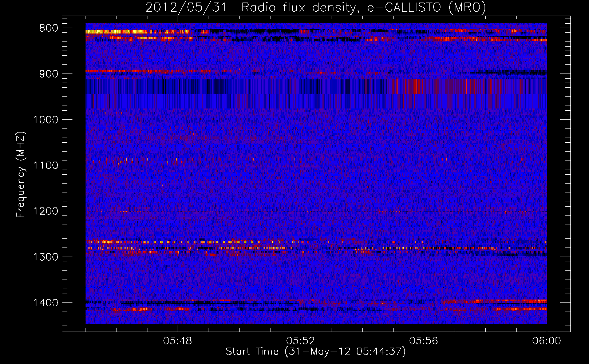The image size is (589, 364).
Task: Click the '1100' frequency tick label
Action: pos(46,166)
